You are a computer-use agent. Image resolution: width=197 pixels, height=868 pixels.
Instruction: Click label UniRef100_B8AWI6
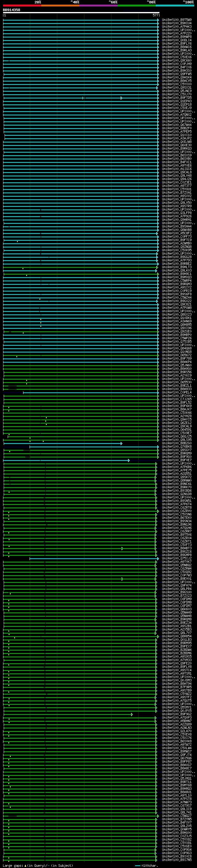177,47
